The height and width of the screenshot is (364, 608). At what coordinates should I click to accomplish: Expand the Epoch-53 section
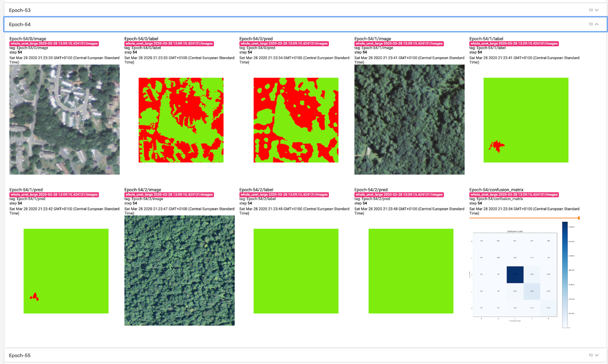tap(305, 10)
